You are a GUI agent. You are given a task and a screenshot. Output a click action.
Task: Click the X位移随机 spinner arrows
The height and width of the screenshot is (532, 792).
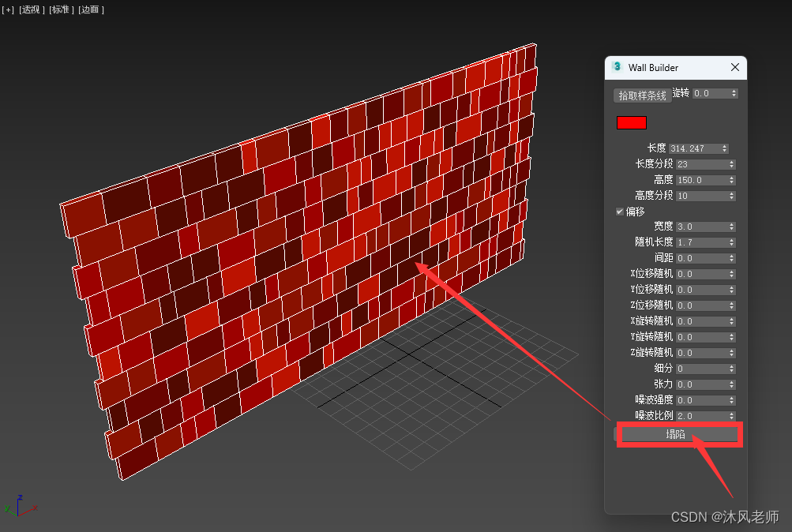point(732,274)
